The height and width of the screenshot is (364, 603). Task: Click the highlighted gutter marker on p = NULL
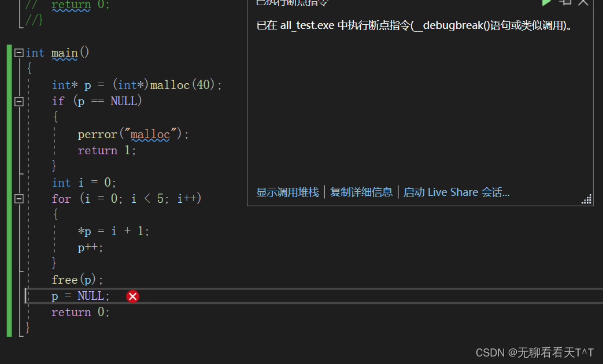(x=26, y=296)
